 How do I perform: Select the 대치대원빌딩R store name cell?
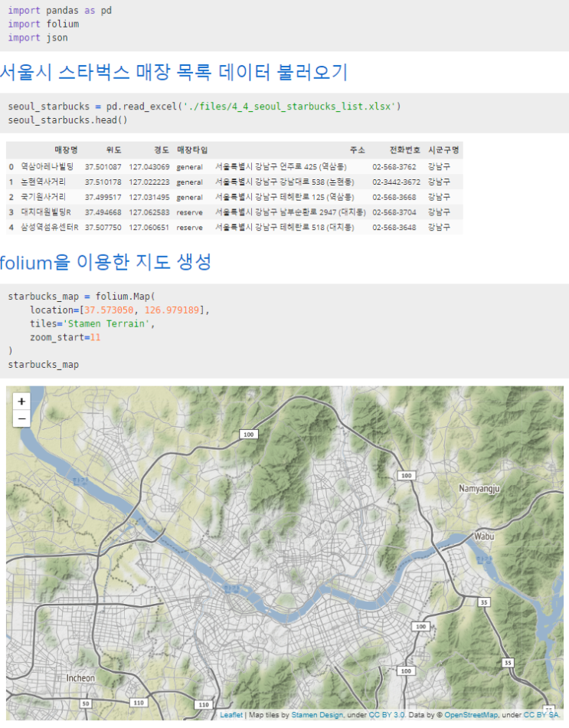point(46,212)
